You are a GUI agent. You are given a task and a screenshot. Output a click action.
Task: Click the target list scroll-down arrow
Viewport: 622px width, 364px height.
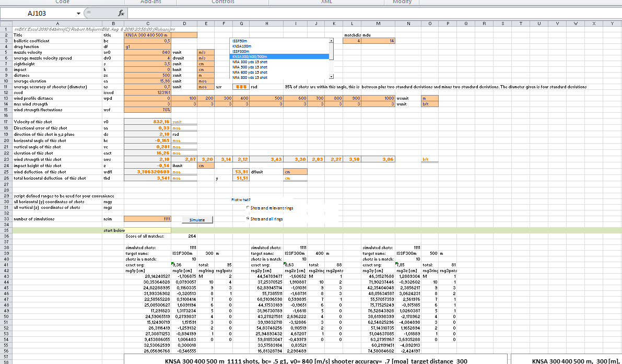click(331, 77)
